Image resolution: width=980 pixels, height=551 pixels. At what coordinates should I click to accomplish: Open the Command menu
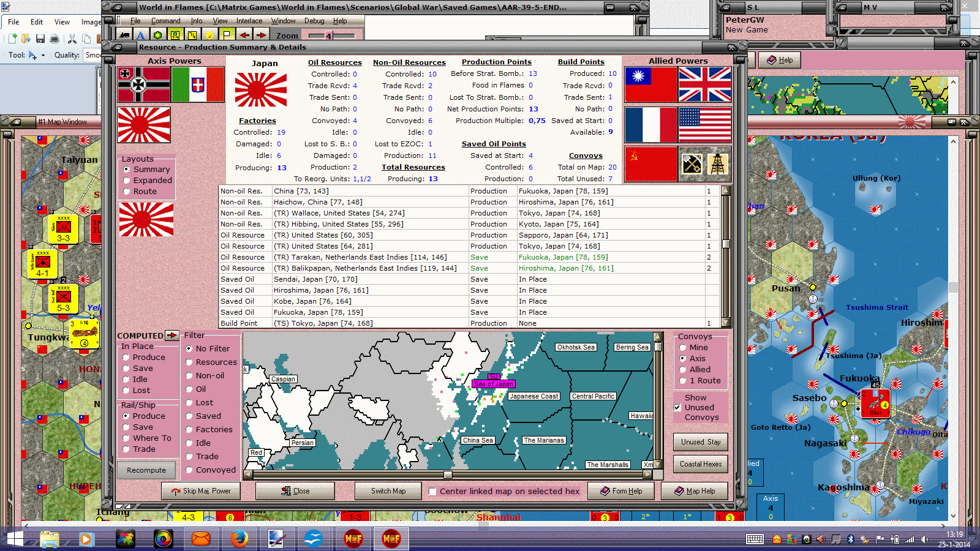[x=165, y=21]
